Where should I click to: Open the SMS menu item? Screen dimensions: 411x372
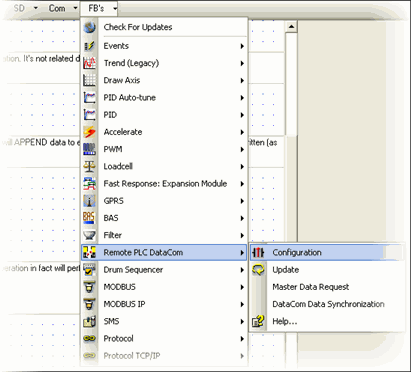pos(165,321)
